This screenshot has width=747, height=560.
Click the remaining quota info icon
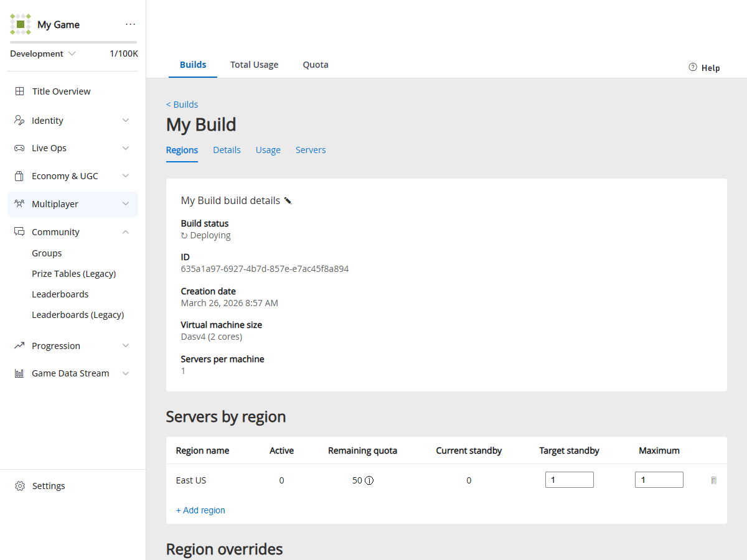click(369, 480)
